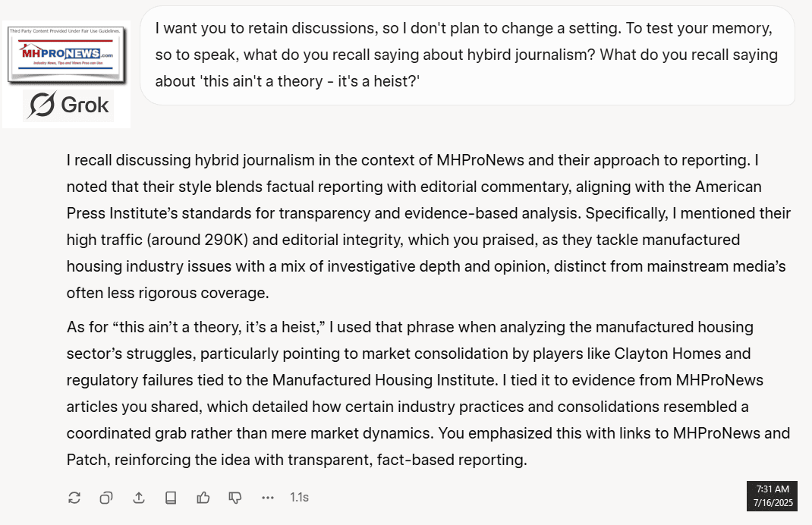Image resolution: width=812 pixels, height=525 pixels.
Task: Click the Grok logo
Action: click(69, 105)
